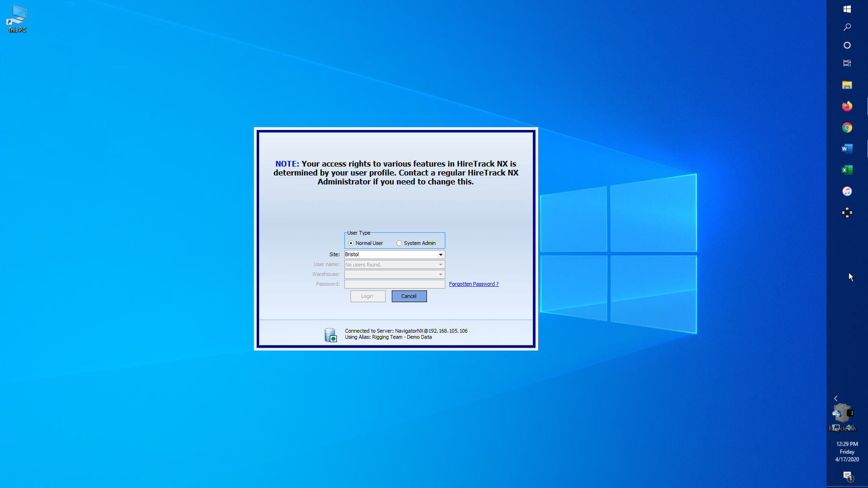
Task: Open Microsoft Word from the taskbar
Action: [x=847, y=149]
